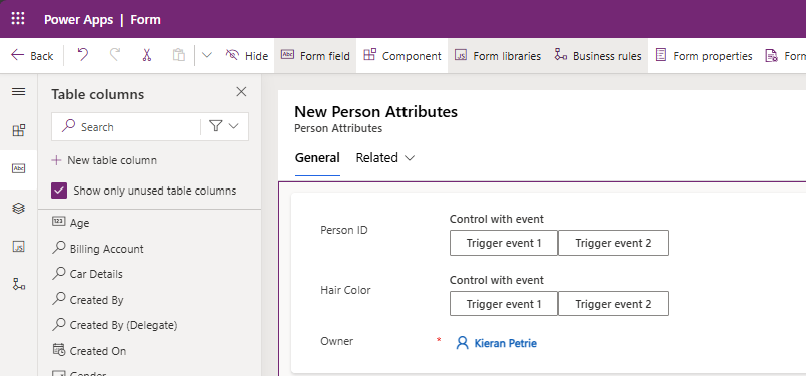806x376 pixels.
Task: Open the app launcher waffle icon
Action: pyautogui.click(x=18, y=19)
